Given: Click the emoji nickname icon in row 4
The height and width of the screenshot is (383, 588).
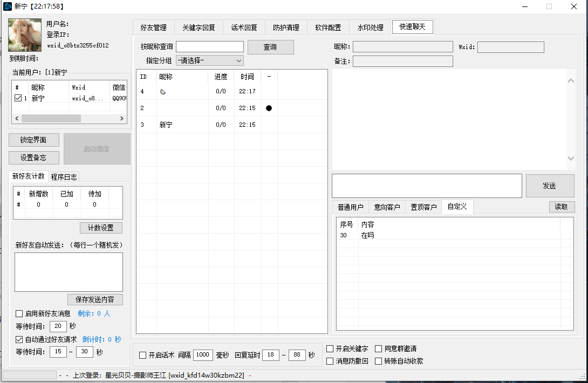Looking at the screenshot, I should pos(163,92).
